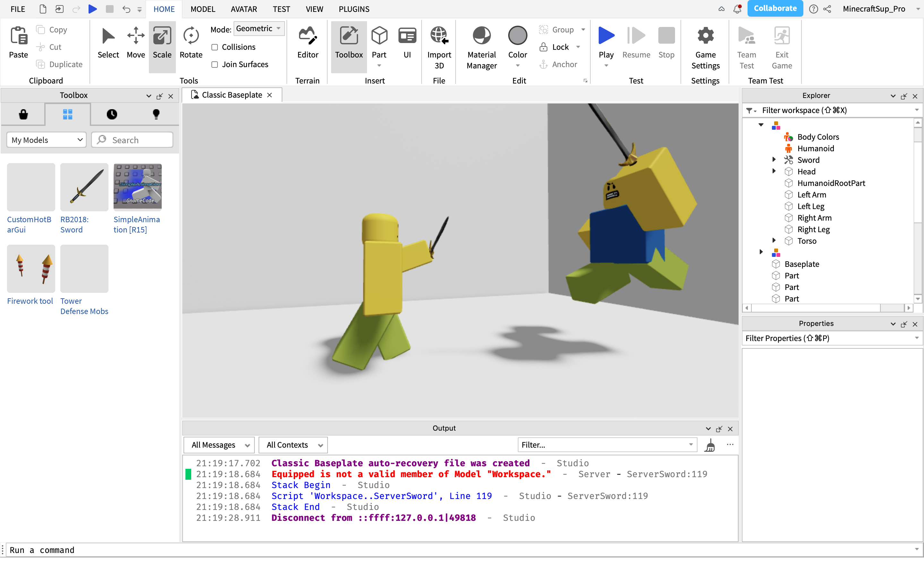The width and height of the screenshot is (924, 578).
Task: Click Import 3D icon
Action: coord(439,36)
